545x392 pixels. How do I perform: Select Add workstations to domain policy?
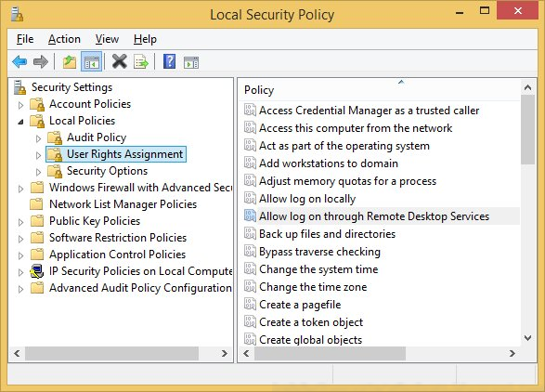tap(329, 163)
